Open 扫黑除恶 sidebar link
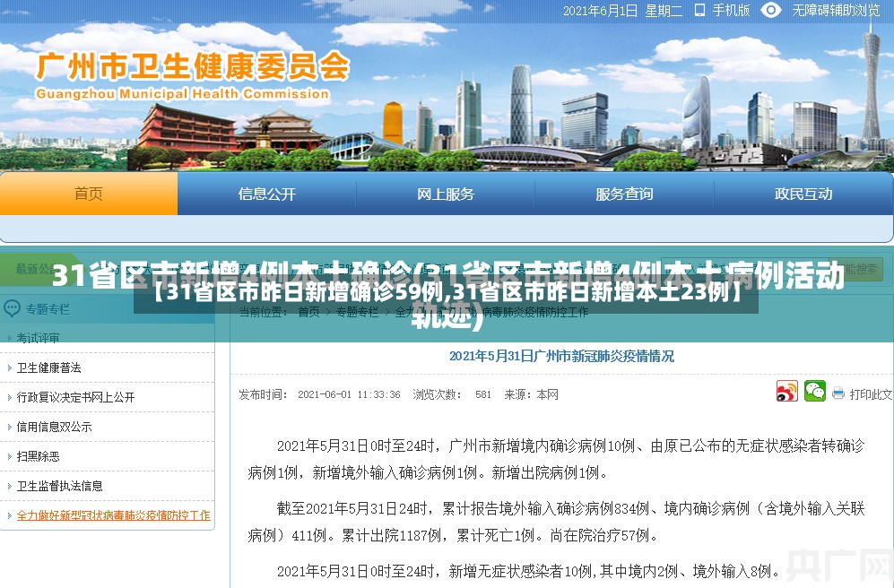 (x=38, y=456)
